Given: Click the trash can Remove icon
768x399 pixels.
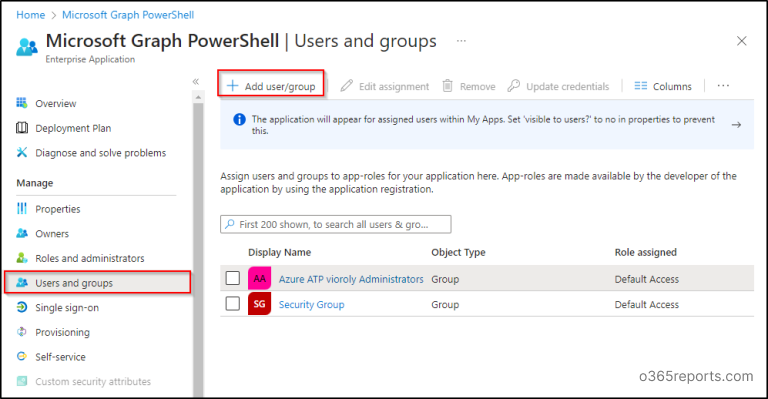Looking at the screenshot, I should tap(447, 86).
